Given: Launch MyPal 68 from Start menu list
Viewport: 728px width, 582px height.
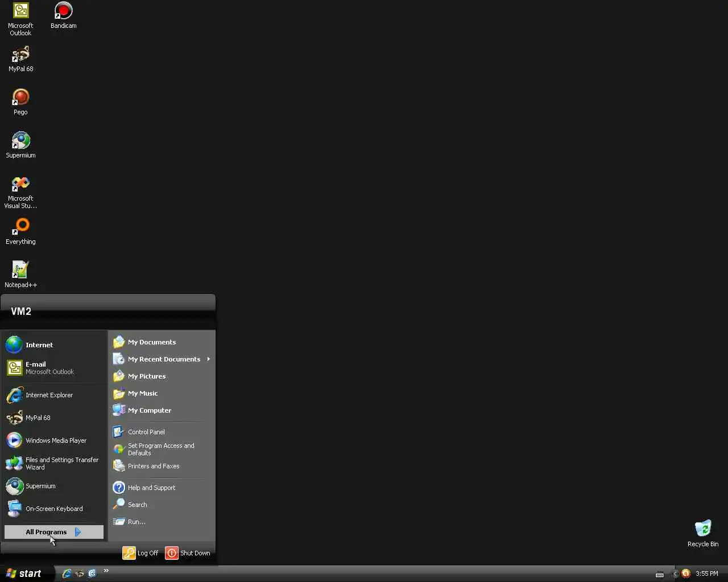Looking at the screenshot, I should [54, 418].
